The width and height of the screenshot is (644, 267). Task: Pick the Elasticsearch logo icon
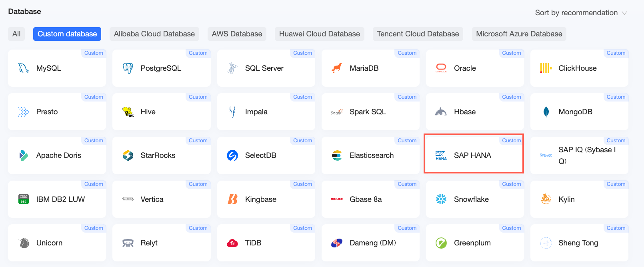click(x=337, y=155)
